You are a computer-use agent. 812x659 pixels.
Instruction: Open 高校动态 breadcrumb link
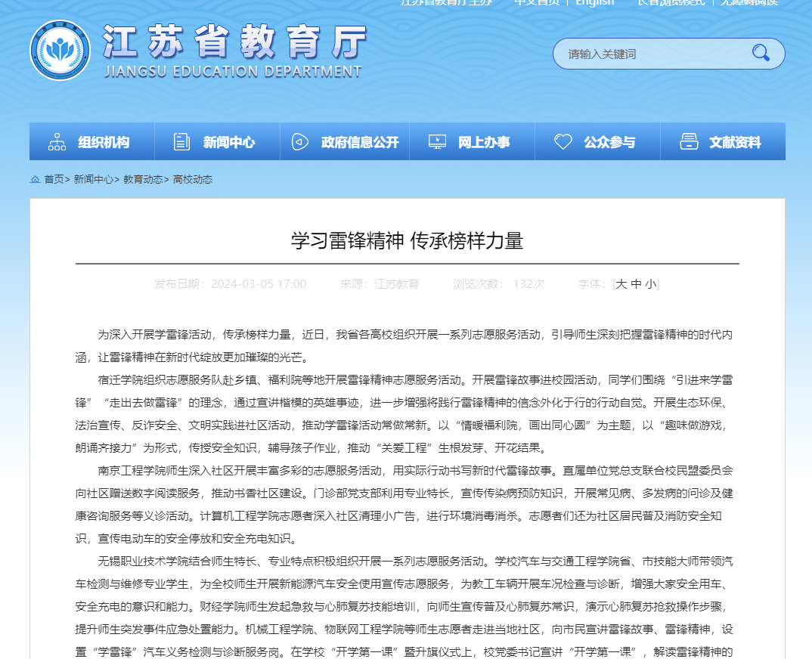pyautogui.click(x=193, y=180)
